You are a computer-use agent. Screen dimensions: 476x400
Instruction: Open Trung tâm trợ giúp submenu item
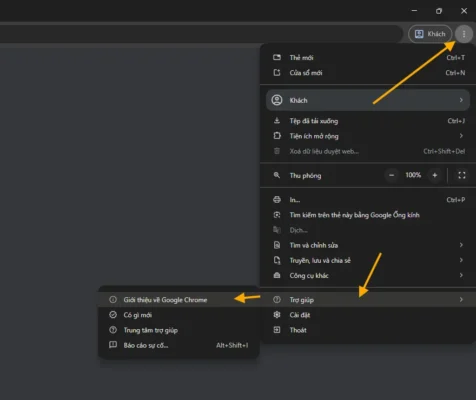179,330
